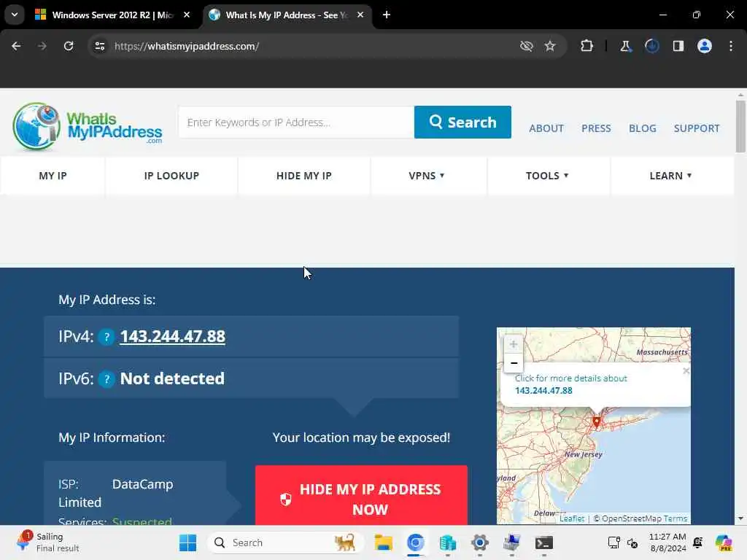Zoom in on the map

pyautogui.click(x=514, y=344)
